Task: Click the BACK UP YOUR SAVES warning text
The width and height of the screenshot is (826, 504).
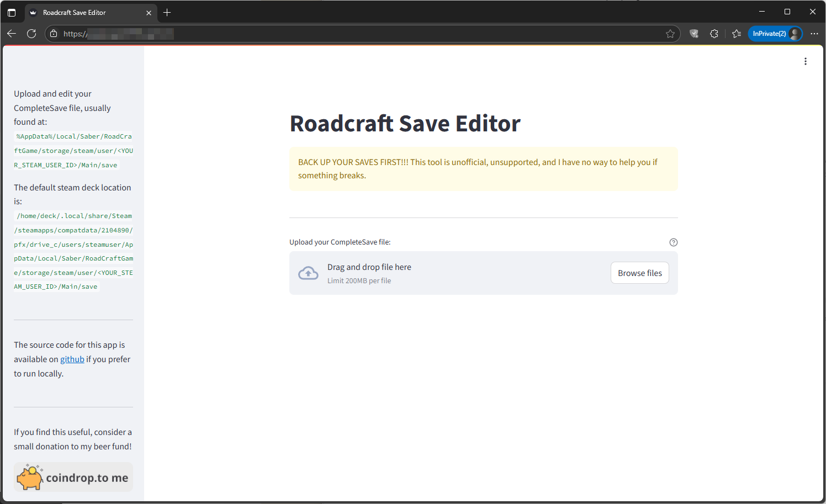Action: [x=478, y=169]
